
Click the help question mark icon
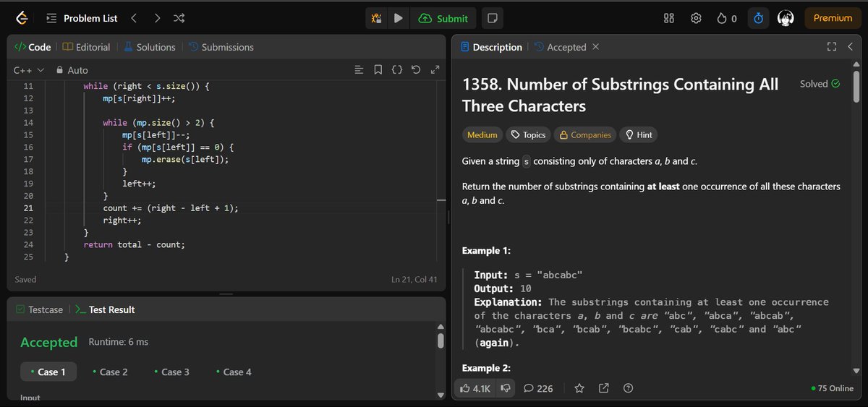(628, 388)
